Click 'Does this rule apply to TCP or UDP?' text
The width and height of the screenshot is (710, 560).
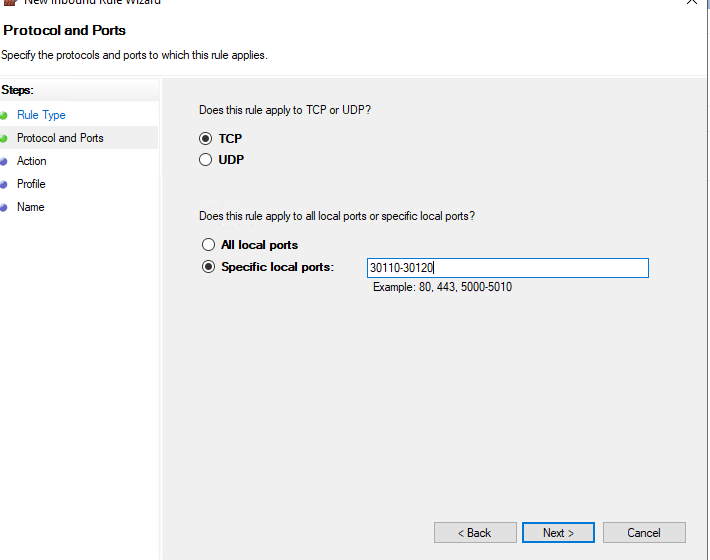(285, 110)
